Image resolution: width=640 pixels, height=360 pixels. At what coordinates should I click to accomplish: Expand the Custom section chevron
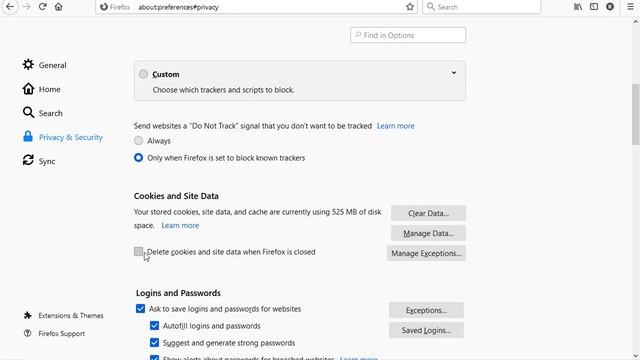[x=454, y=73]
